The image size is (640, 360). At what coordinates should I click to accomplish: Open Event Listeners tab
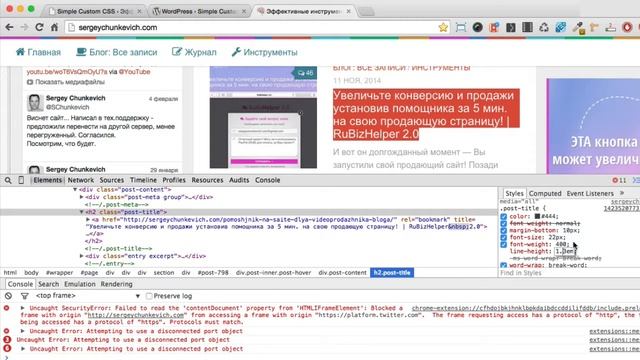590,193
